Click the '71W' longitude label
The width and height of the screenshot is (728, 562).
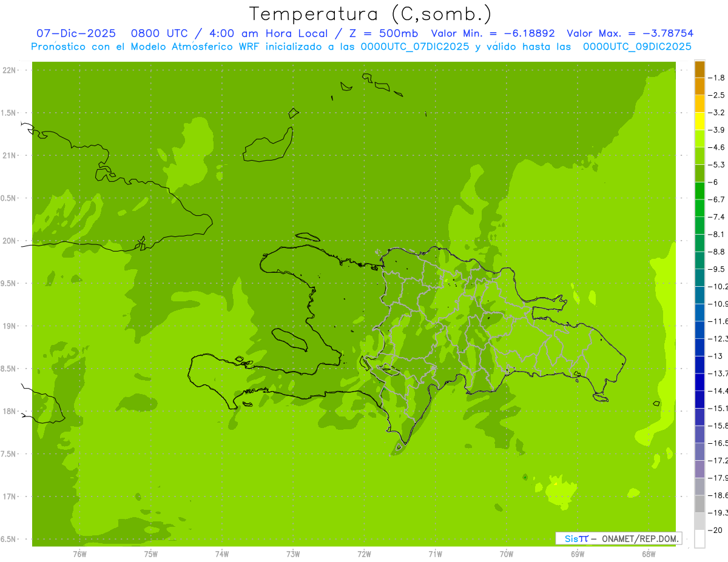click(435, 554)
